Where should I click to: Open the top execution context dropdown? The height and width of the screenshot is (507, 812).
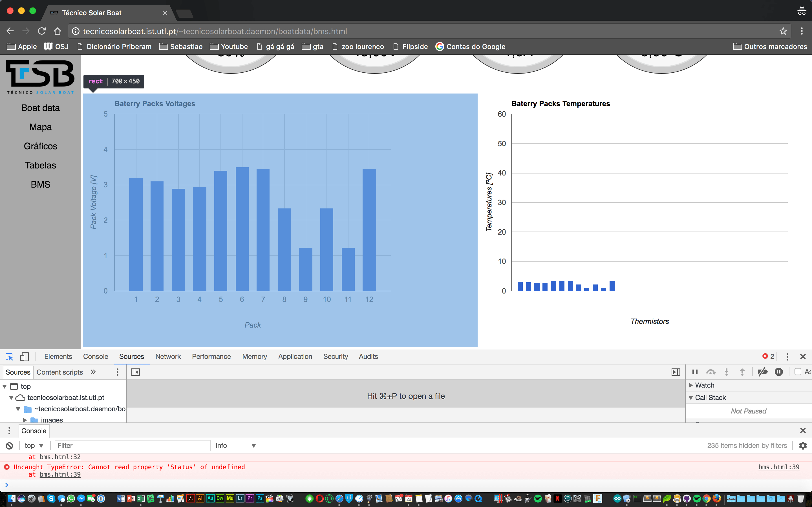pos(33,445)
